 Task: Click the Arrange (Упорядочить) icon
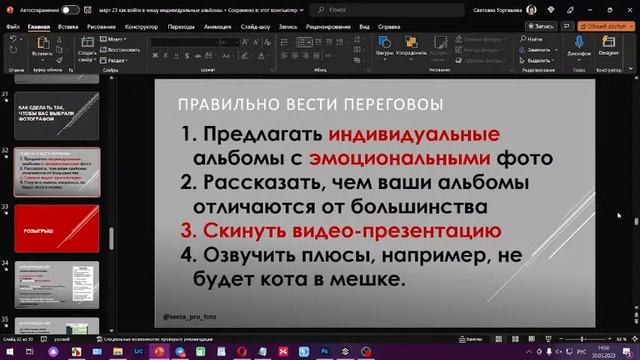pos(411,42)
